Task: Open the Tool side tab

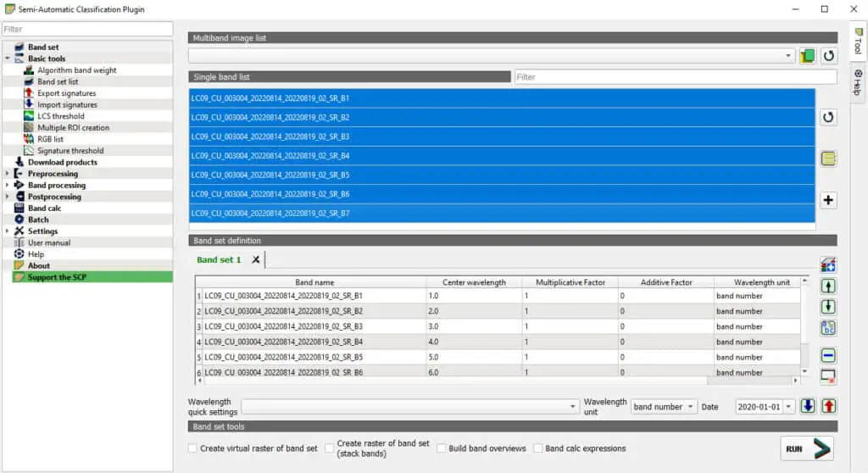Action: click(858, 41)
